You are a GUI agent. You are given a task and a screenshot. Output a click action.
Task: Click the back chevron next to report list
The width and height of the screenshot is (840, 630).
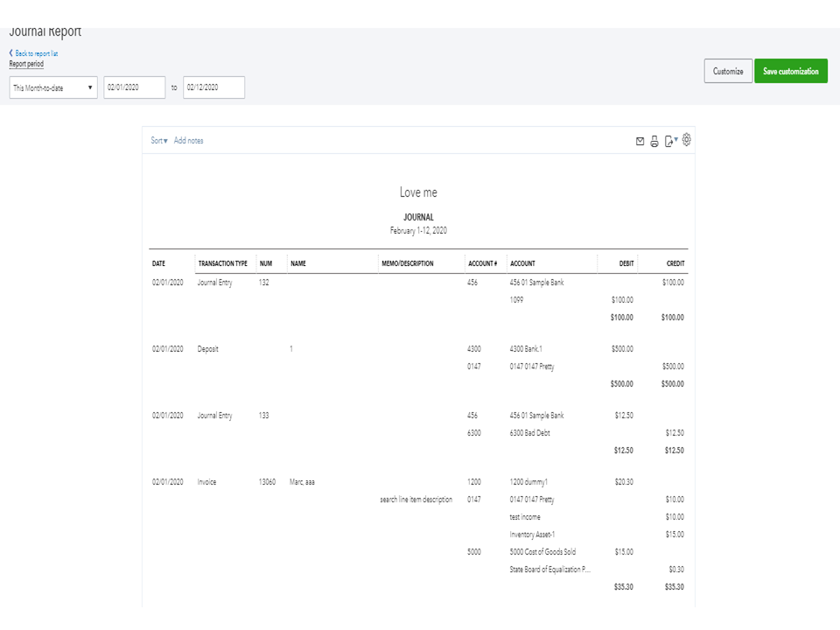pos(12,52)
